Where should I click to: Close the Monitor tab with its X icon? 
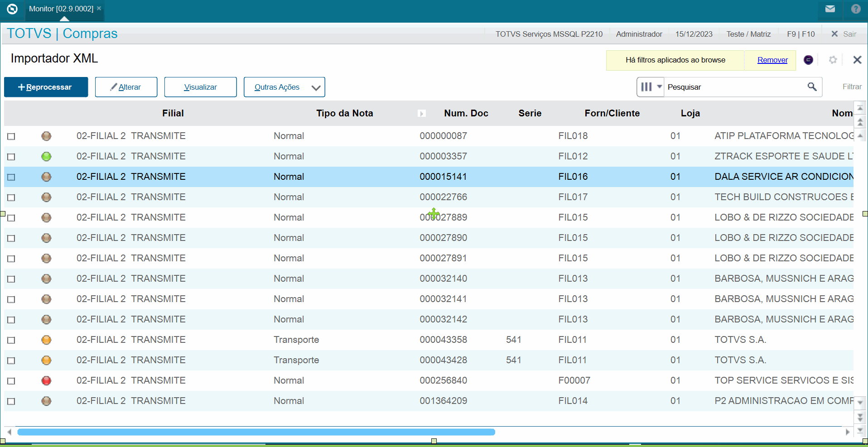(99, 8)
